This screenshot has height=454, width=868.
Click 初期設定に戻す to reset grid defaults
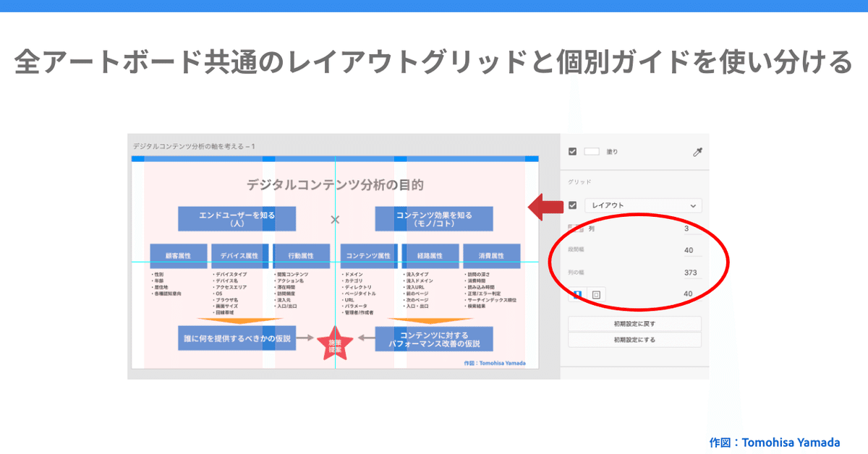[634, 323]
